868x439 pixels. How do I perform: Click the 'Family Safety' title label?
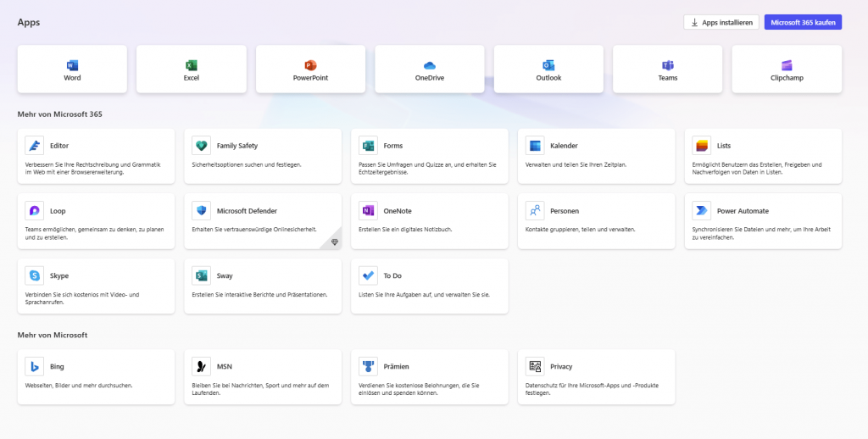pos(237,146)
